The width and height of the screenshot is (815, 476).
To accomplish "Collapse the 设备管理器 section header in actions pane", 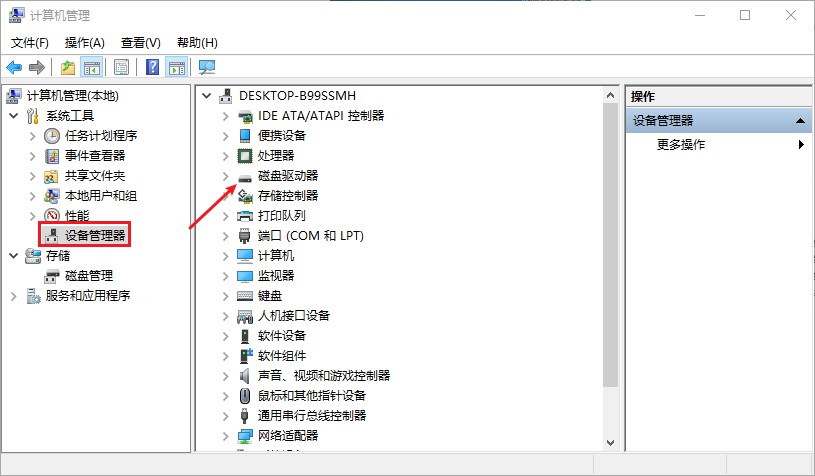I will [x=800, y=121].
